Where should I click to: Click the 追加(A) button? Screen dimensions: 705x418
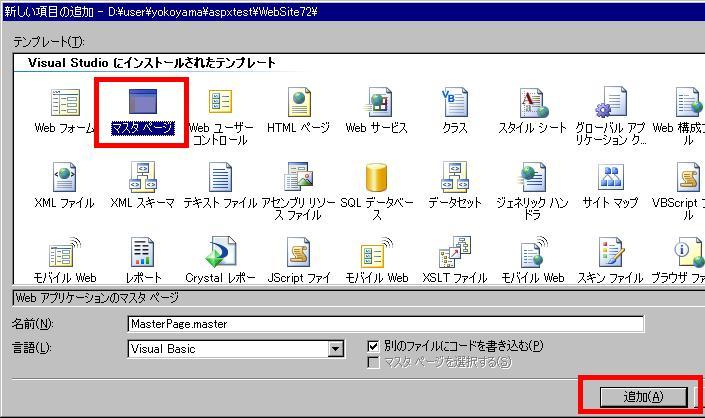(x=644, y=396)
